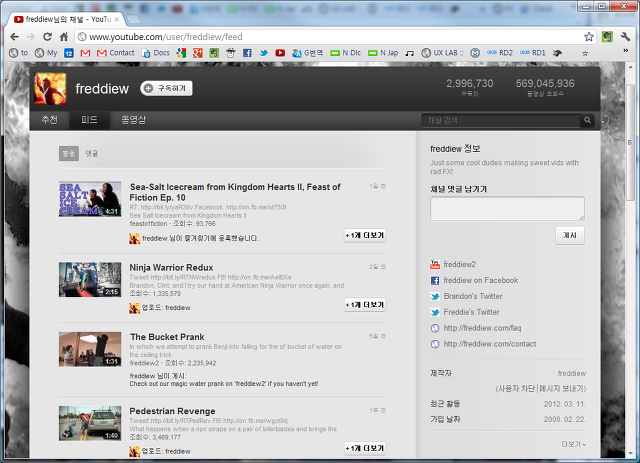Open the Ninja Warrior Redux thumbnail
640x463 pixels.
pyautogui.click(x=90, y=279)
